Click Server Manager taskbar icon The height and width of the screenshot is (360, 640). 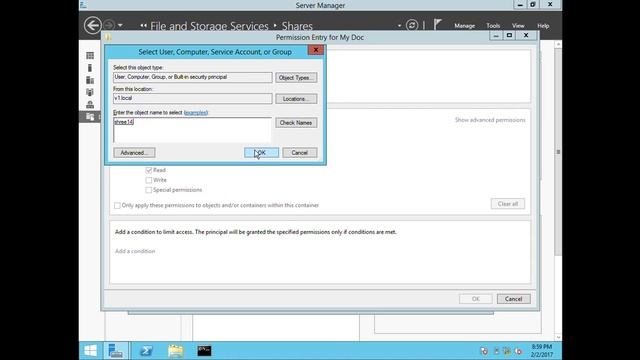[x=116, y=351]
